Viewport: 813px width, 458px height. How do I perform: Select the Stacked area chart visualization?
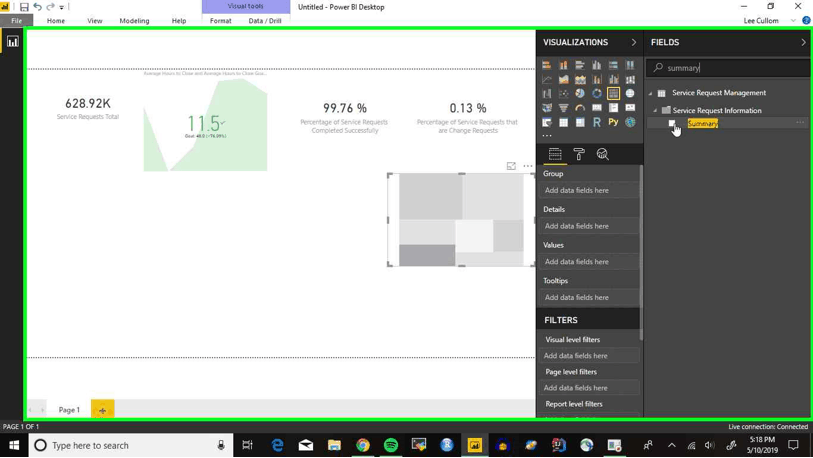pos(580,79)
